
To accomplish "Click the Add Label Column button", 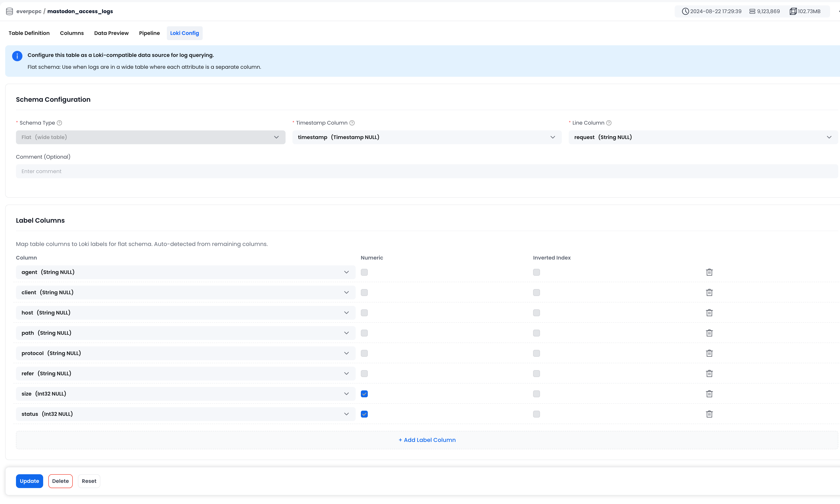I will [x=427, y=440].
